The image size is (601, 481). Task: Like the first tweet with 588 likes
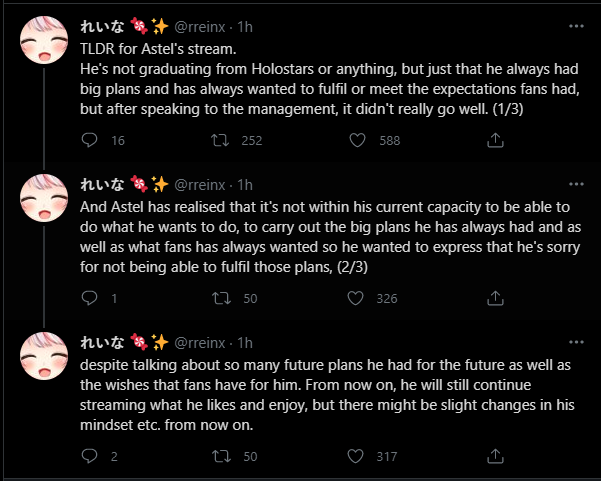[x=357, y=140]
